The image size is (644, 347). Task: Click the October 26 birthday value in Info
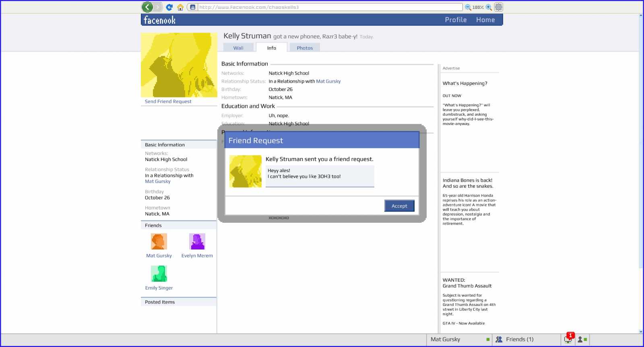tap(281, 89)
